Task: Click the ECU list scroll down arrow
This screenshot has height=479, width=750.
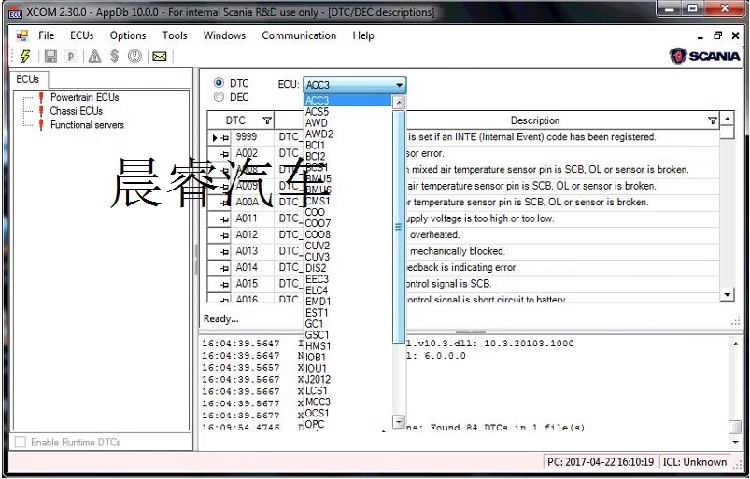Action: point(398,422)
